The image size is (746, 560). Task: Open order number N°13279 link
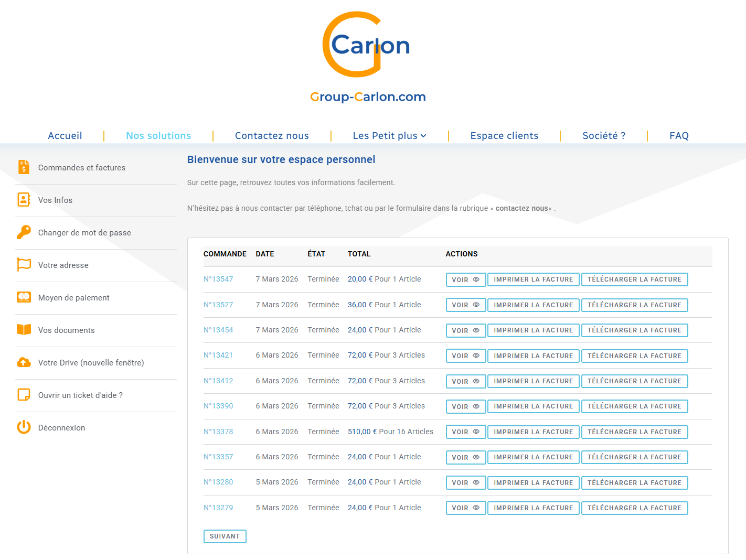[x=218, y=508]
